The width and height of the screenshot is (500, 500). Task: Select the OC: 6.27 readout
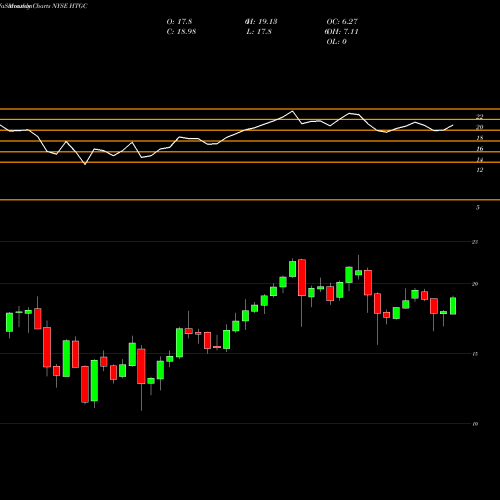pyautogui.click(x=342, y=22)
